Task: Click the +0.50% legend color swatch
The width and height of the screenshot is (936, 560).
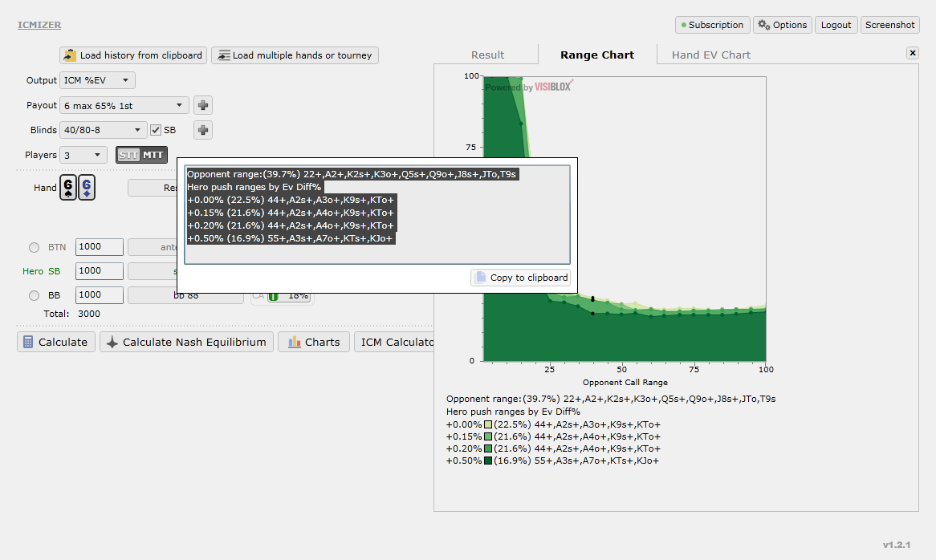Action: point(488,461)
